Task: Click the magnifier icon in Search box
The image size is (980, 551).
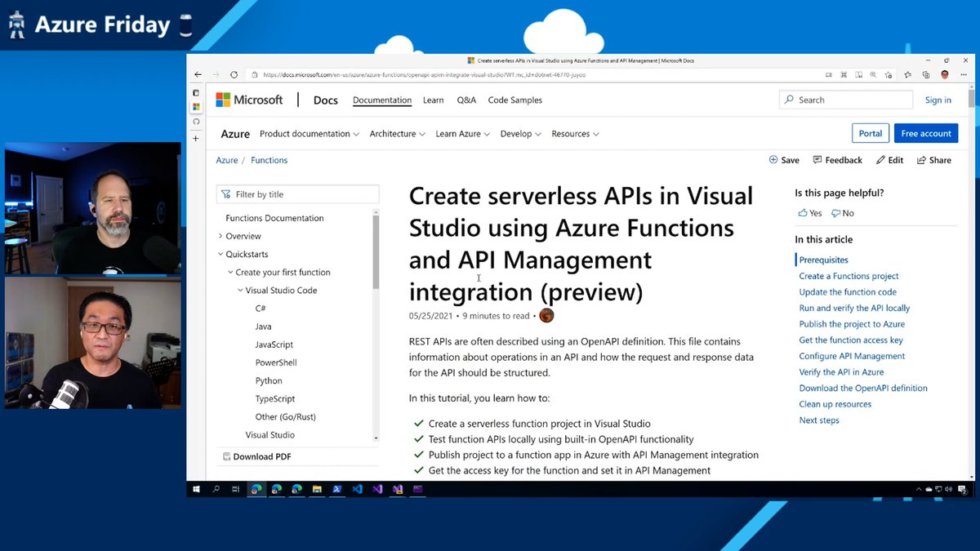Action: pyautogui.click(x=789, y=100)
